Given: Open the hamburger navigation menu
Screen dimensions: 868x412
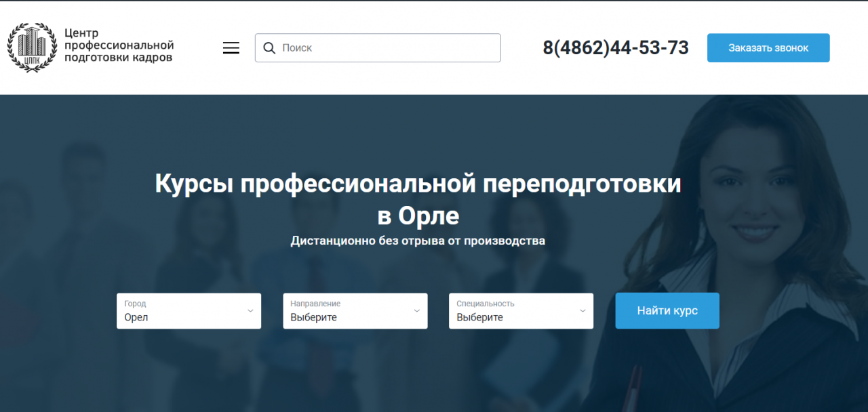Looking at the screenshot, I should [x=231, y=47].
